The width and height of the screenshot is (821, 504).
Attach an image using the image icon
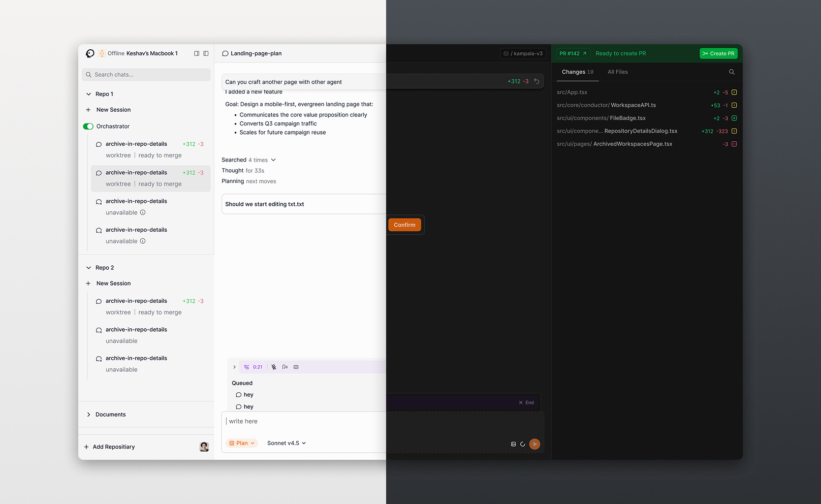pyautogui.click(x=513, y=444)
